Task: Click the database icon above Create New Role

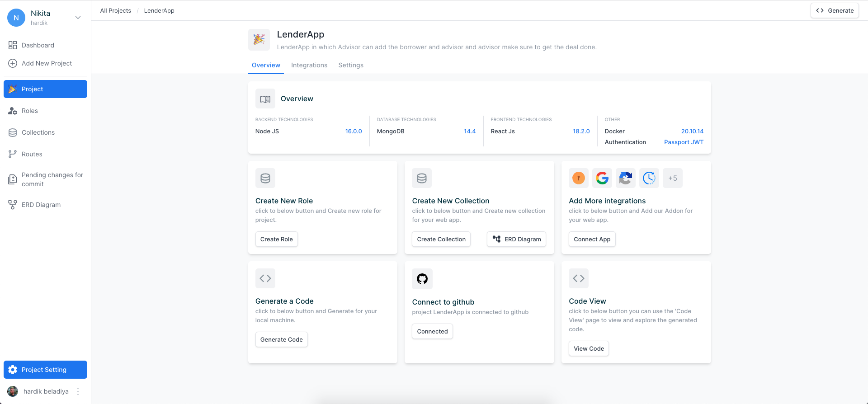Action: 265,178
